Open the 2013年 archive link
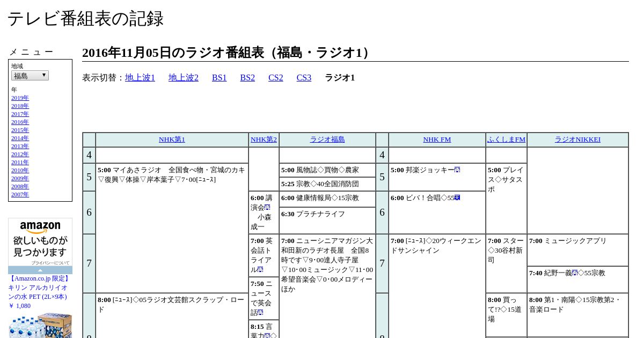The image size is (644, 338). (x=20, y=146)
